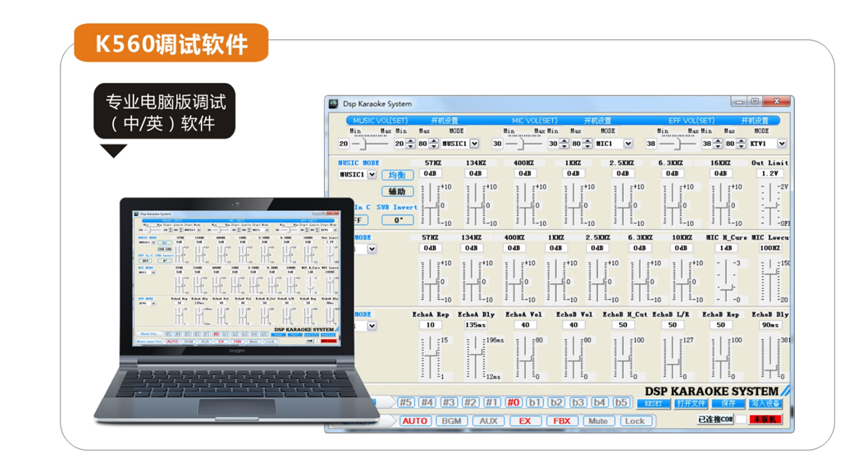Click the Out Limit 1.2V value field
This screenshot has width=868, height=463.
770,173
